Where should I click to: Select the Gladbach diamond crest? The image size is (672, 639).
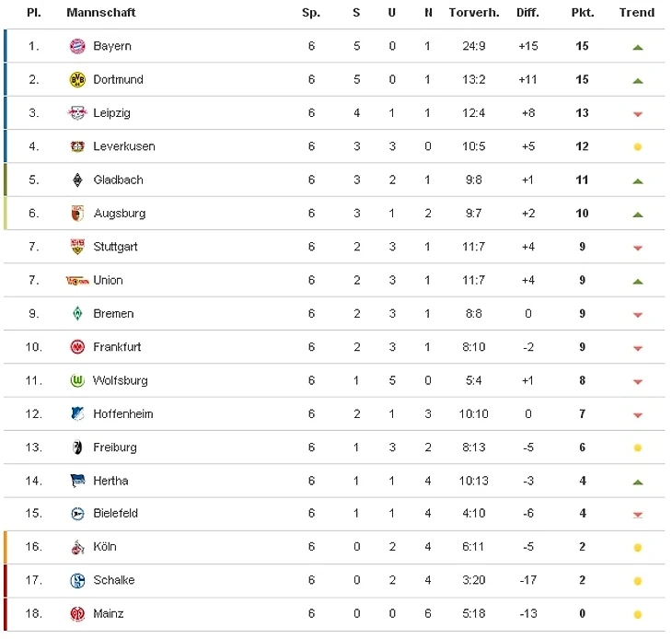(x=77, y=180)
